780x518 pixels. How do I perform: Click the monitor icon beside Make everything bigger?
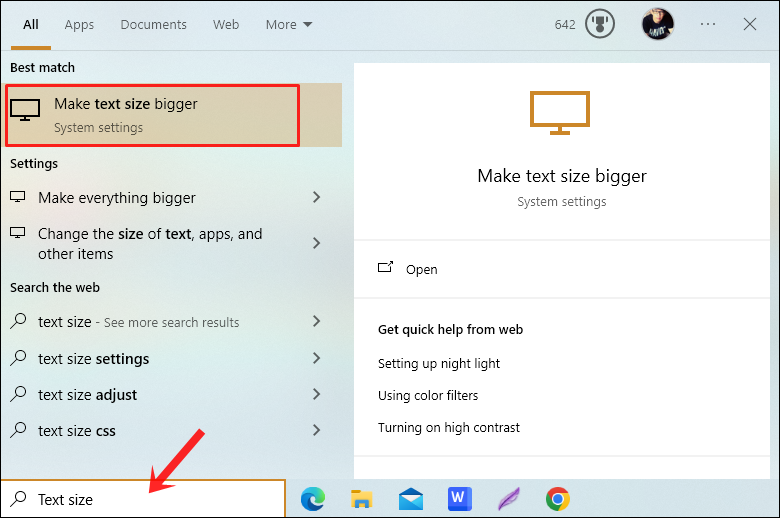(18, 197)
